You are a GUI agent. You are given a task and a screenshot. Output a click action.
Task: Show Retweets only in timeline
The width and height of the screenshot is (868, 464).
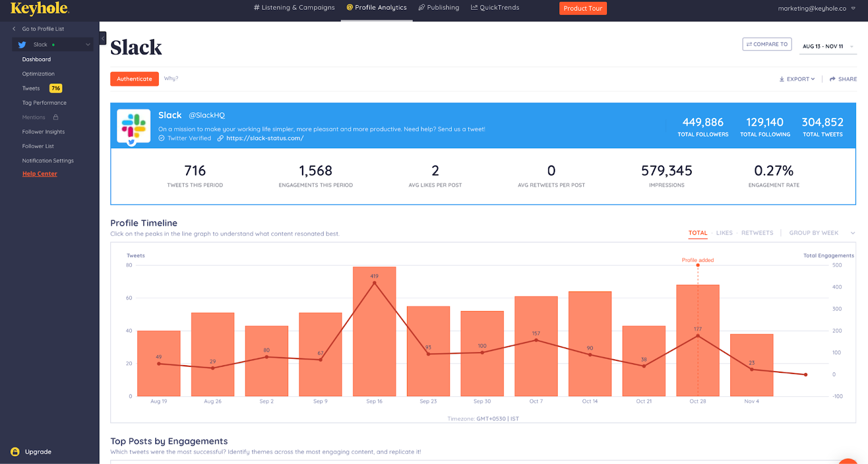[x=757, y=233]
